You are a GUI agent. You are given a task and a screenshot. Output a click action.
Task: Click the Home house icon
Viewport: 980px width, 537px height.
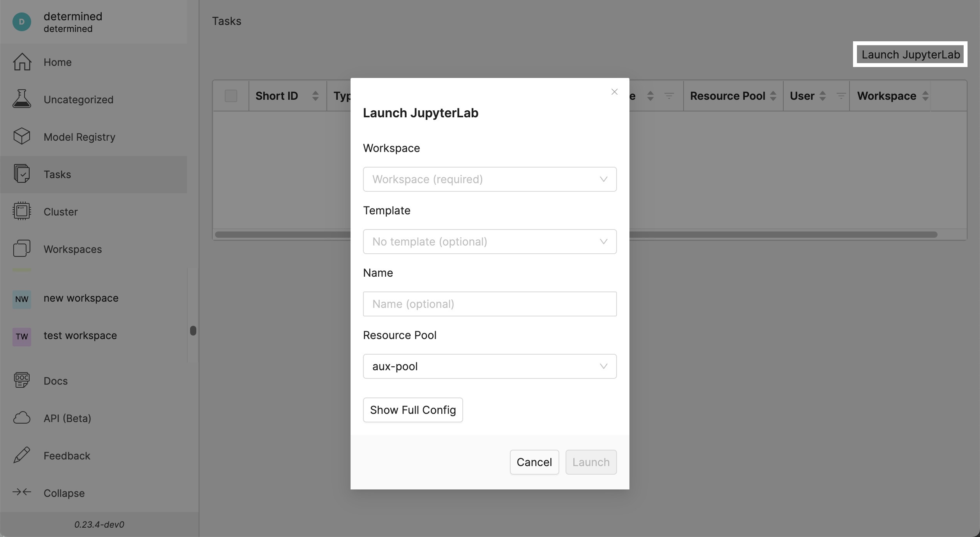coord(22,62)
